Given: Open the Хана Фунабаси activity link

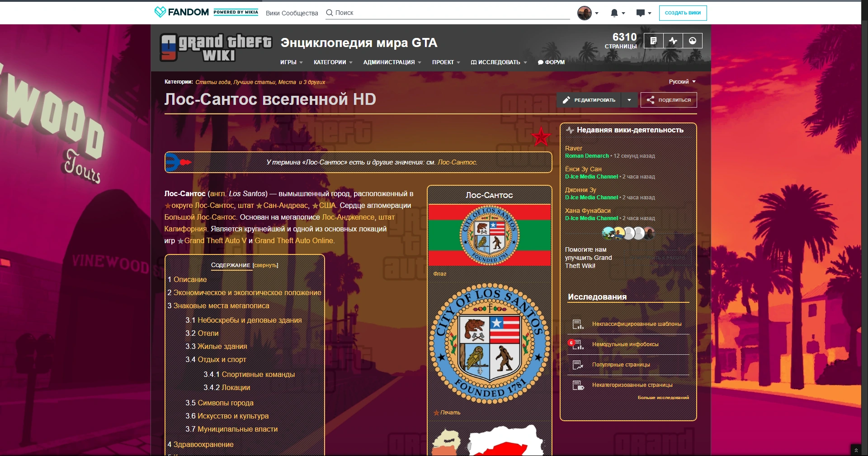Looking at the screenshot, I should (x=588, y=211).
